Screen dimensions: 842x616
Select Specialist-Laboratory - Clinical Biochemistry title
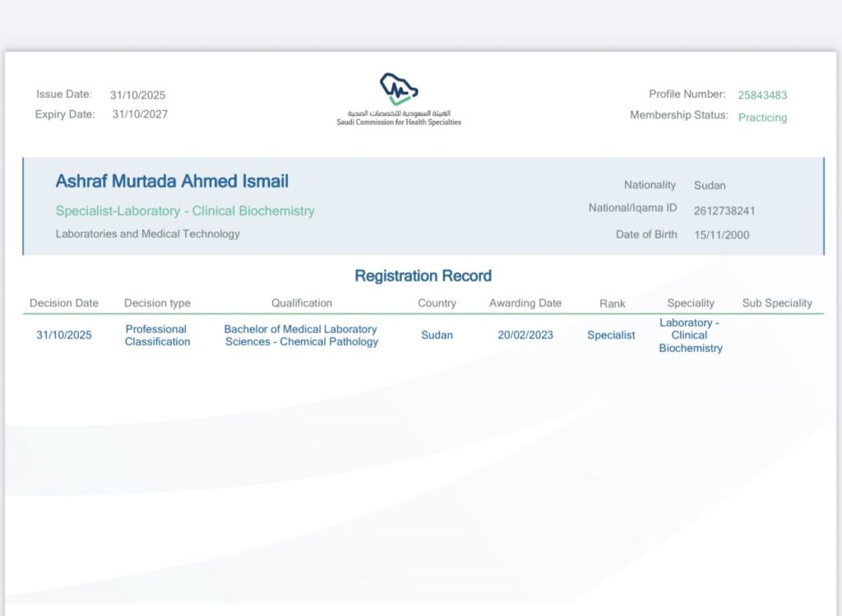pos(185,211)
